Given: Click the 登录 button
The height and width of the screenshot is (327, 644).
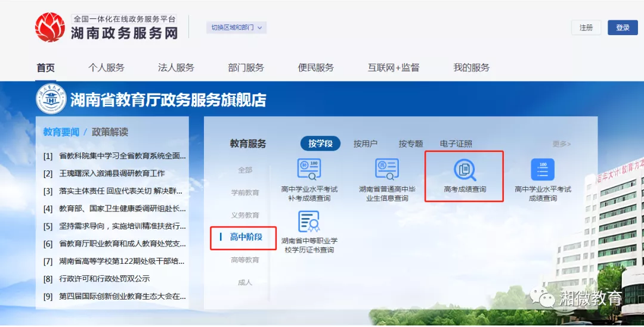Looking at the screenshot, I should 623,27.
